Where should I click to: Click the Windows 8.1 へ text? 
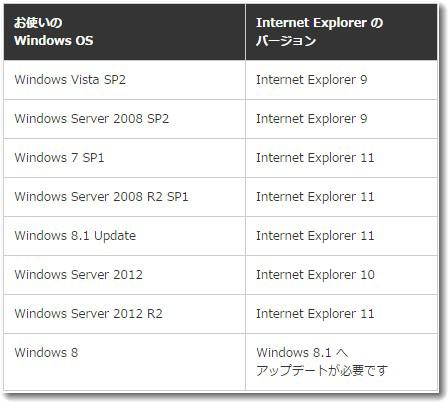click(302, 352)
